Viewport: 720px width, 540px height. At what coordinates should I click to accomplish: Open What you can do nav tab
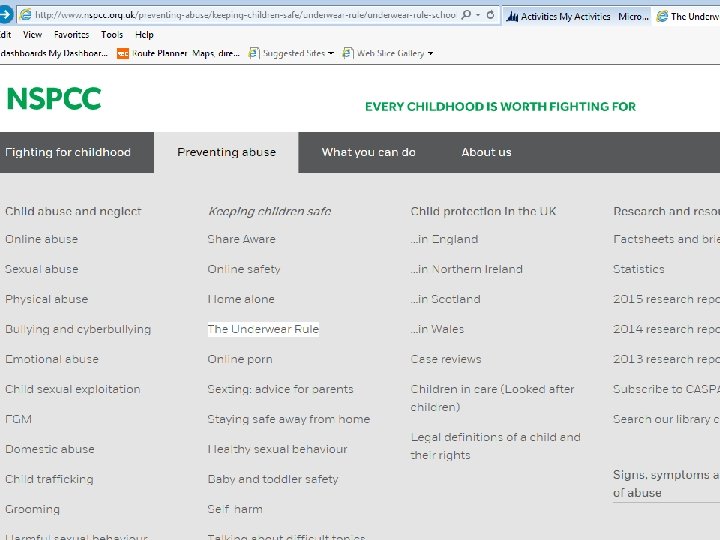(368, 152)
